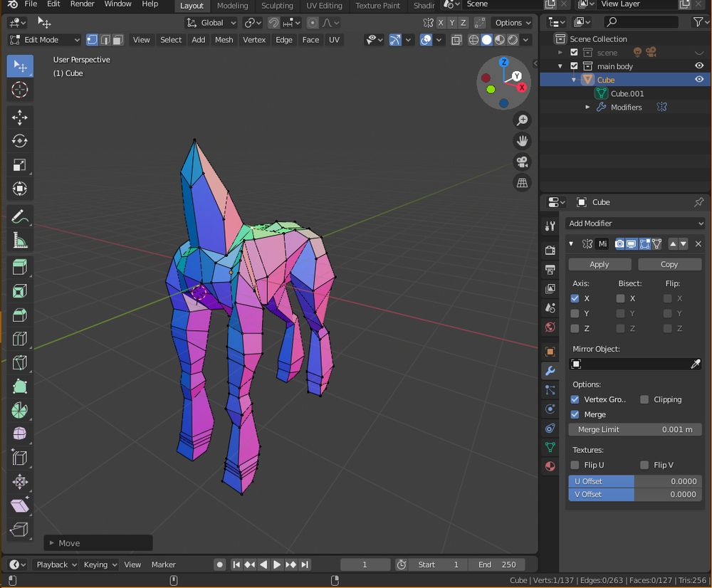Viewport: 712px width, 588px height.
Task: Switch to the Sculpting workspace tab
Action: [277, 6]
